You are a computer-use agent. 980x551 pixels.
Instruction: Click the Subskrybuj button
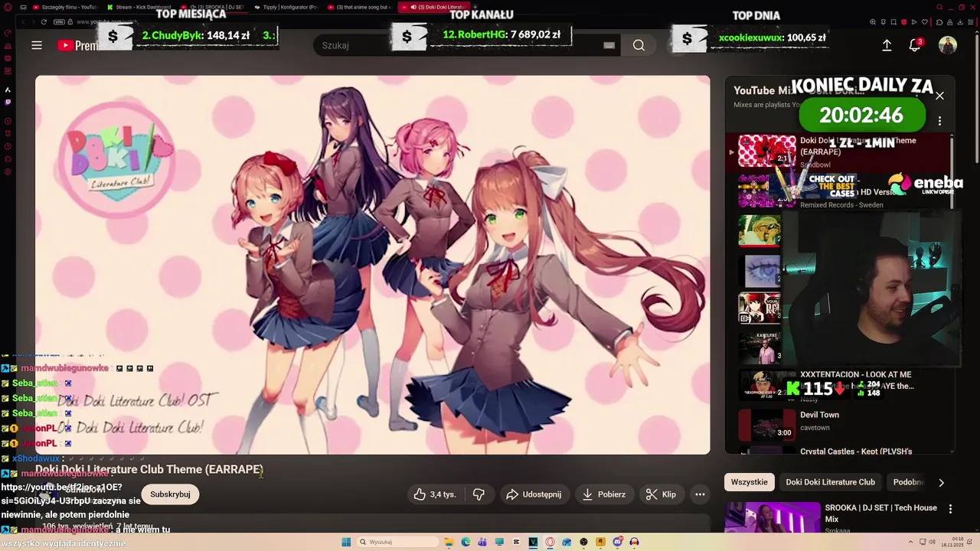pyautogui.click(x=170, y=494)
